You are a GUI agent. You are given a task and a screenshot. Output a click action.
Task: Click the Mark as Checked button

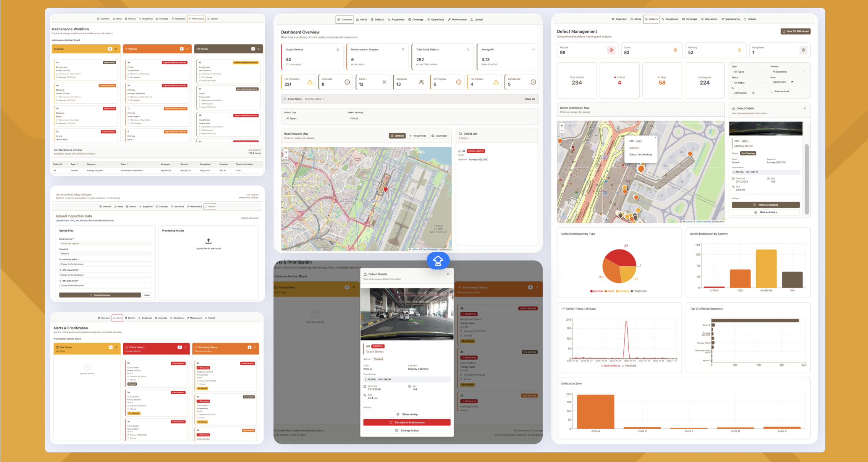(766, 205)
